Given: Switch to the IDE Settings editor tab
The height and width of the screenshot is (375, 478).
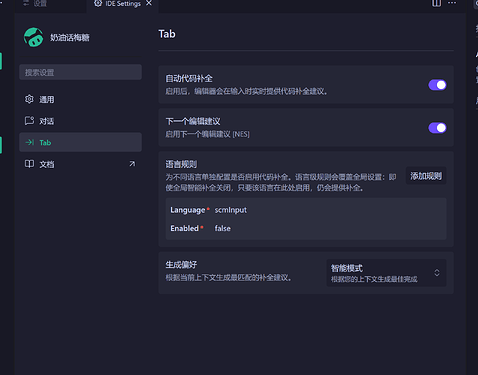Looking at the screenshot, I should point(122,4).
